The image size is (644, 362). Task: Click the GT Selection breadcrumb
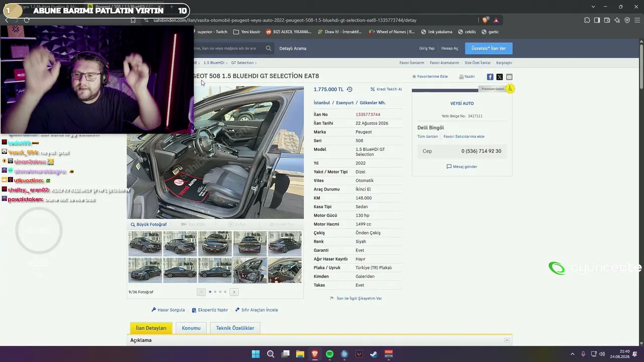click(x=243, y=63)
